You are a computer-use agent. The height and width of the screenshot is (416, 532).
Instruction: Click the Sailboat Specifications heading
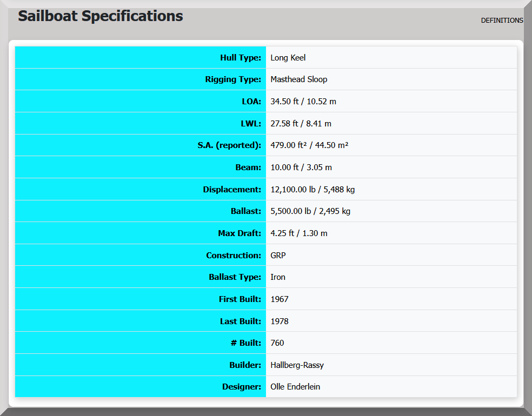(x=101, y=16)
